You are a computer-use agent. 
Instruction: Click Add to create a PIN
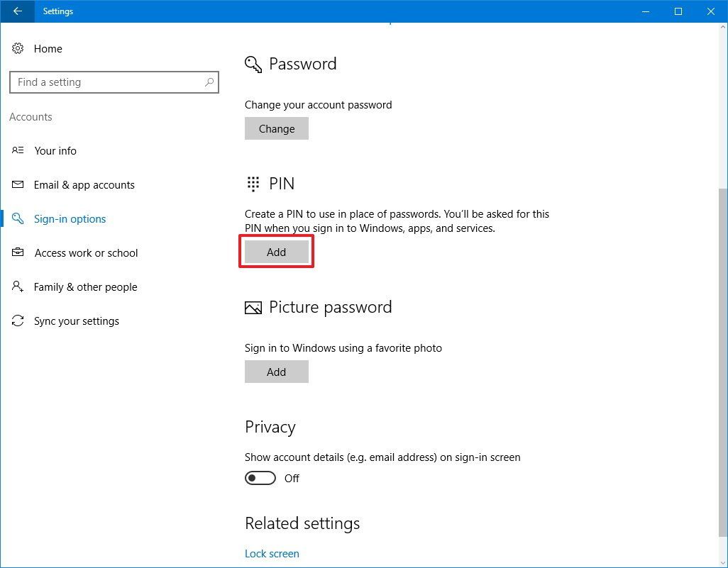click(x=276, y=252)
